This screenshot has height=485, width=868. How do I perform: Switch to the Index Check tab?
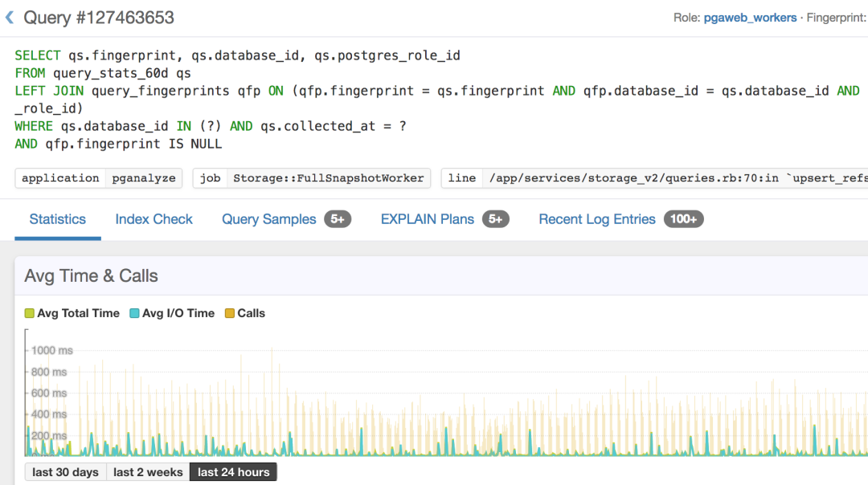point(154,219)
